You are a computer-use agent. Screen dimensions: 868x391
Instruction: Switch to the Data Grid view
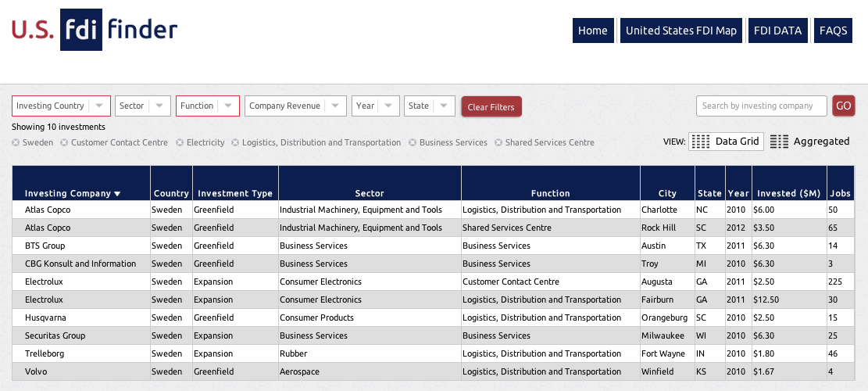(x=727, y=142)
